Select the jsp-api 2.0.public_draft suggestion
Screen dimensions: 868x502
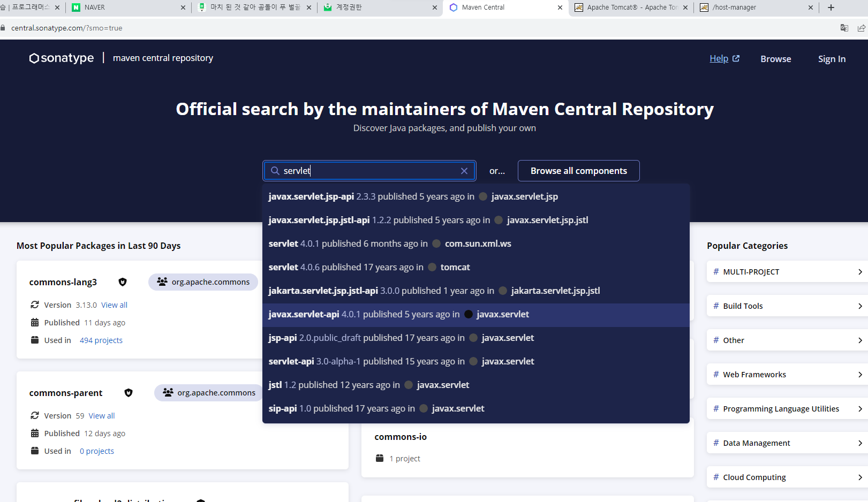[476, 338]
